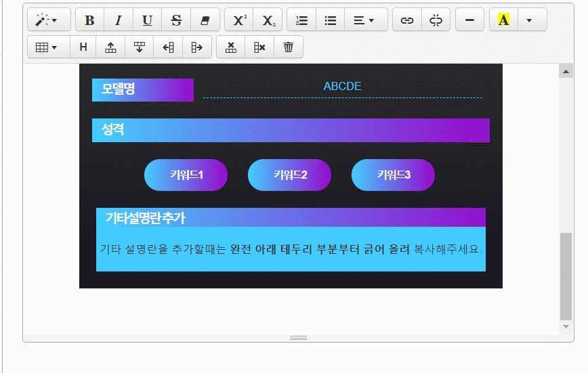Image resolution: width=588 pixels, height=373 pixels.
Task: Select the 키워드1 pill
Action: pyautogui.click(x=186, y=175)
